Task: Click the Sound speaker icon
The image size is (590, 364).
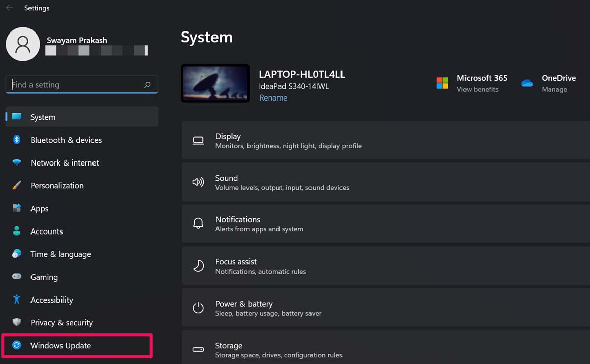Action: tap(198, 182)
